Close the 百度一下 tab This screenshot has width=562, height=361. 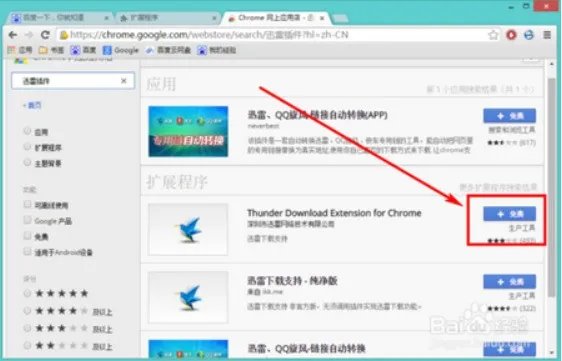click(x=106, y=18)
